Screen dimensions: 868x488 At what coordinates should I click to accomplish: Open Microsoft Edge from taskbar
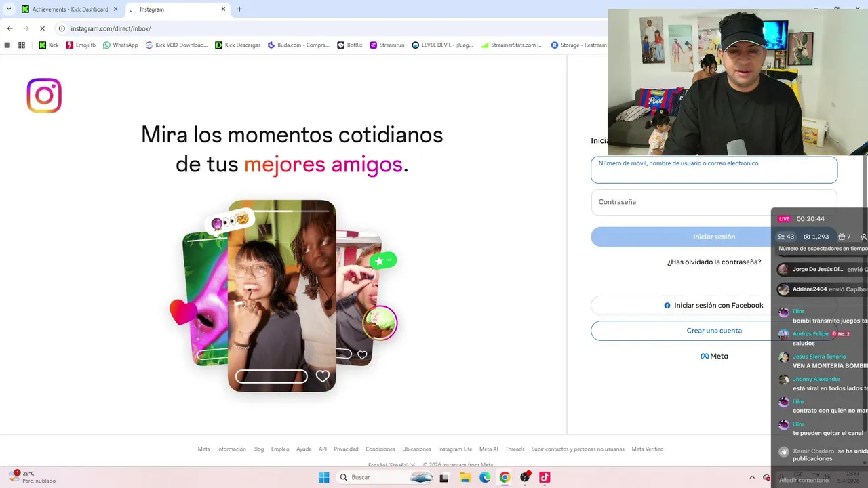point(485,477)
